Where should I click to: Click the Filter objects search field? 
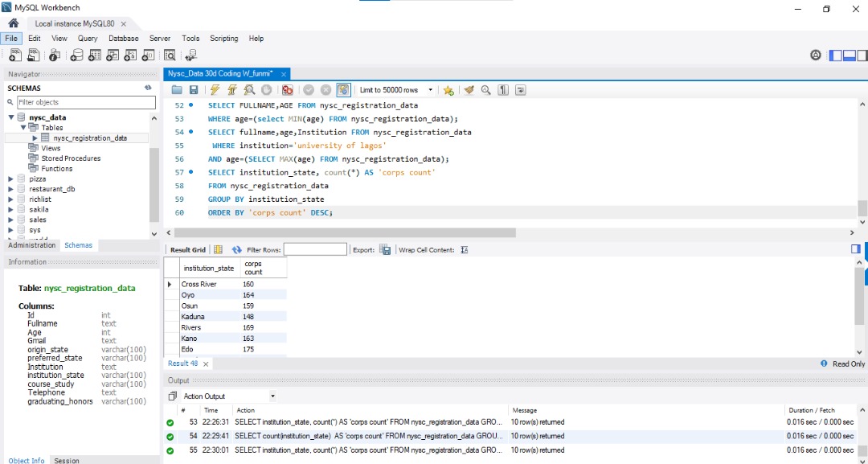pos(86,102)
